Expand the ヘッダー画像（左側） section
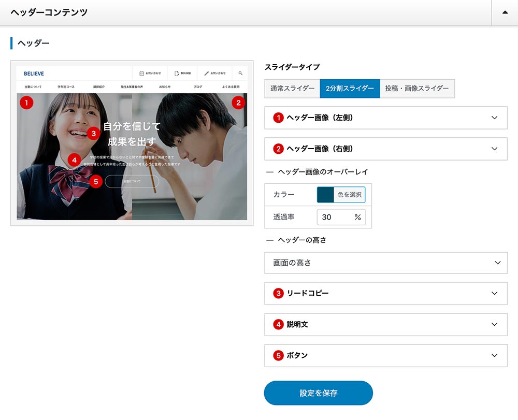Screen dimensions: 518x420 pyautogui.click(x=385, y=118)
